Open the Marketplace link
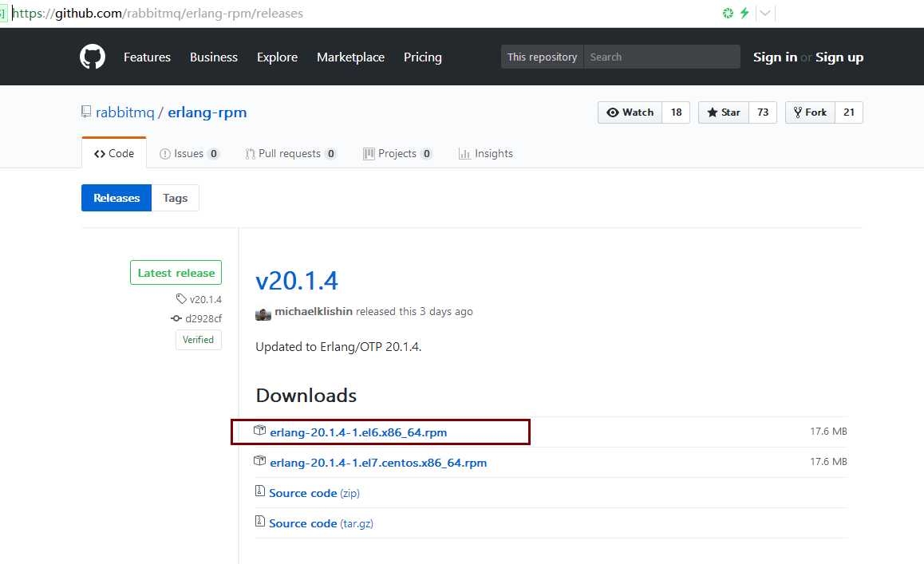Screen dimensions: 924x564 coord(350,57)
